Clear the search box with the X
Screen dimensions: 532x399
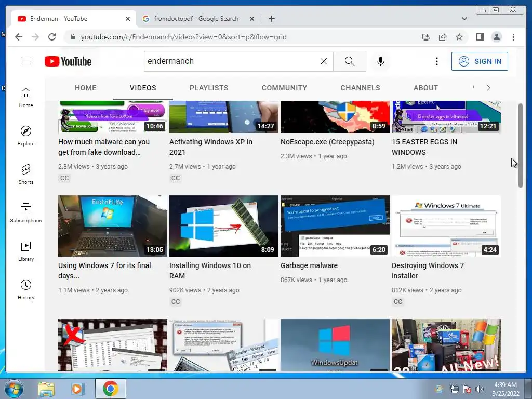pos(324,61)
